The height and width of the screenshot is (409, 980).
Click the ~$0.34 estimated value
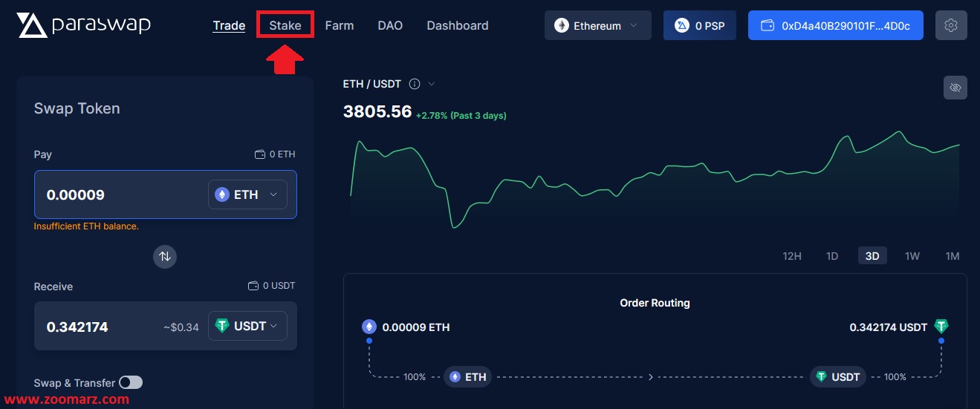click(181, 327)
